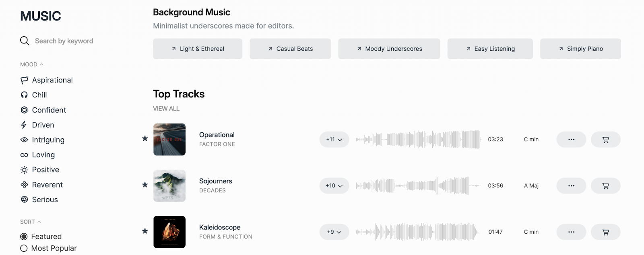The image size is (644, 255).
Task: Select the Most Popular radio button
Action: [x=24, y=248]
